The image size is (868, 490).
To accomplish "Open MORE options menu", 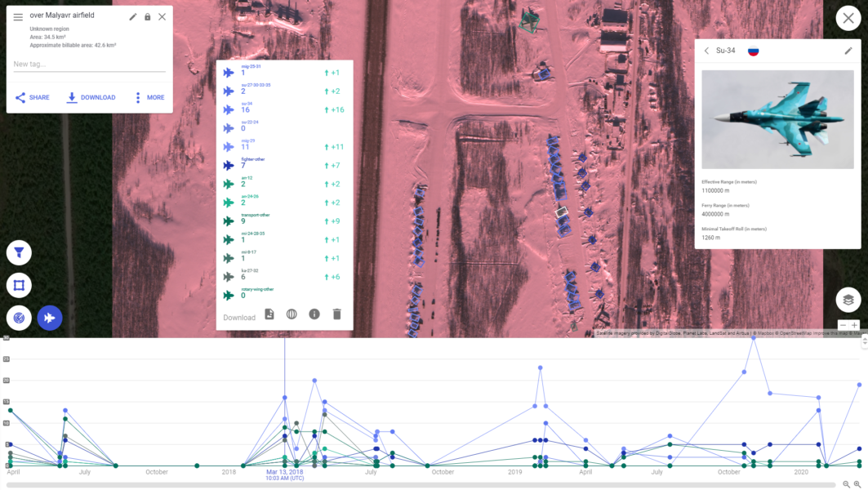I will [x=150, y=97].
